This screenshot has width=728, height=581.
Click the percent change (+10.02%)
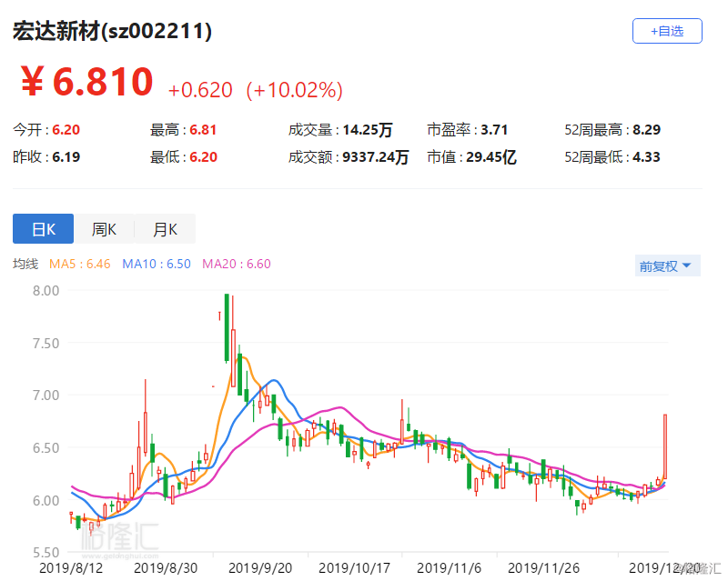pos(294,90)
